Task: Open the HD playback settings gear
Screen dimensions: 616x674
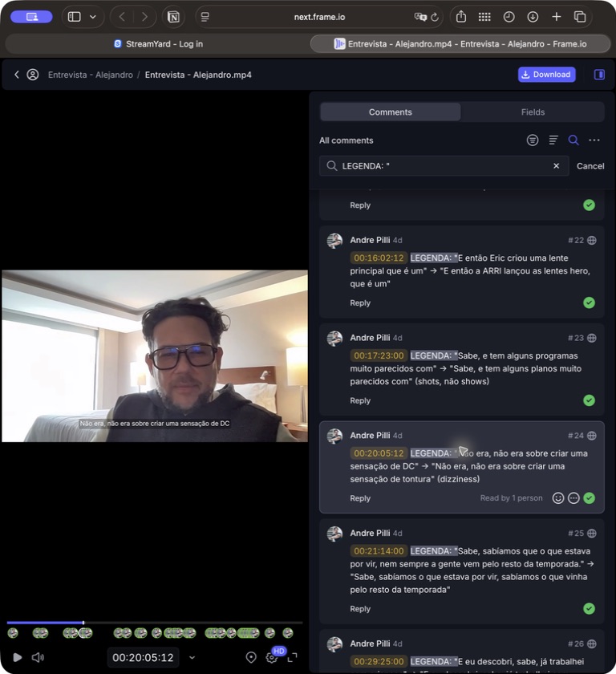Action: click(x=271, y=657)
